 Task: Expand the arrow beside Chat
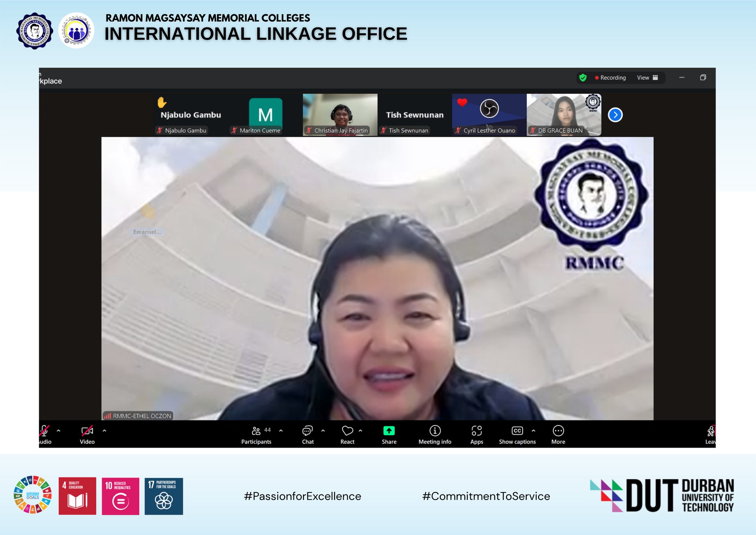click(323, 430)
